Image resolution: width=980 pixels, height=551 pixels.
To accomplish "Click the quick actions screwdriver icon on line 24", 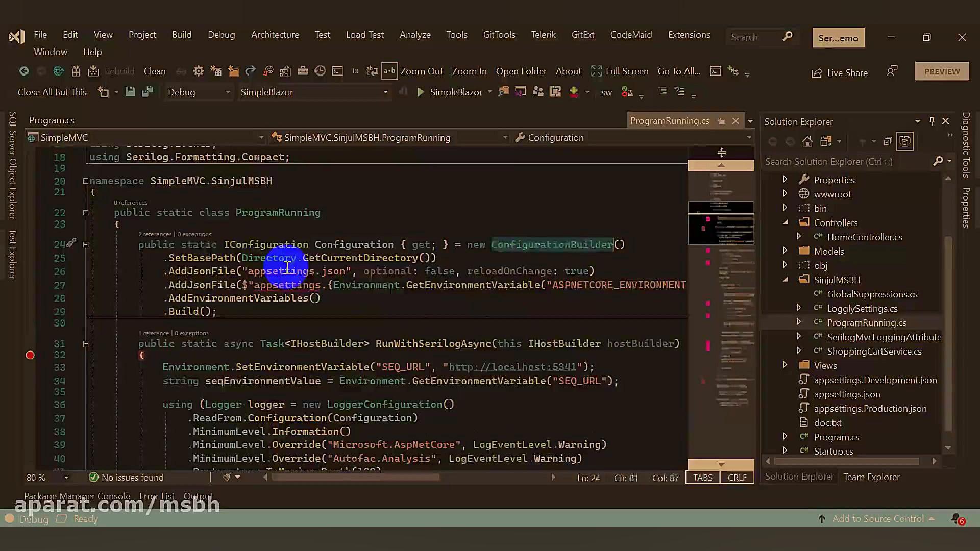I will pyautogui.click(x=71, y=243).
